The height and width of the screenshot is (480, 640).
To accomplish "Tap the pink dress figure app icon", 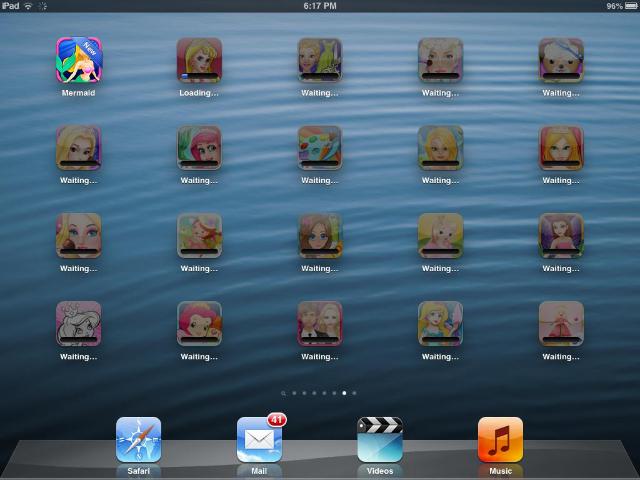I will tap(561, 323).
